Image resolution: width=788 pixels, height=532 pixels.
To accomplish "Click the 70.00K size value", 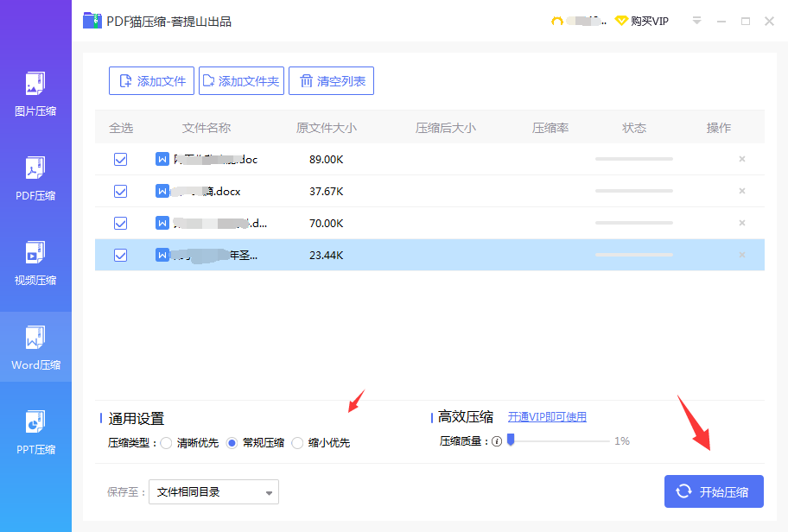I will point(326,223).
